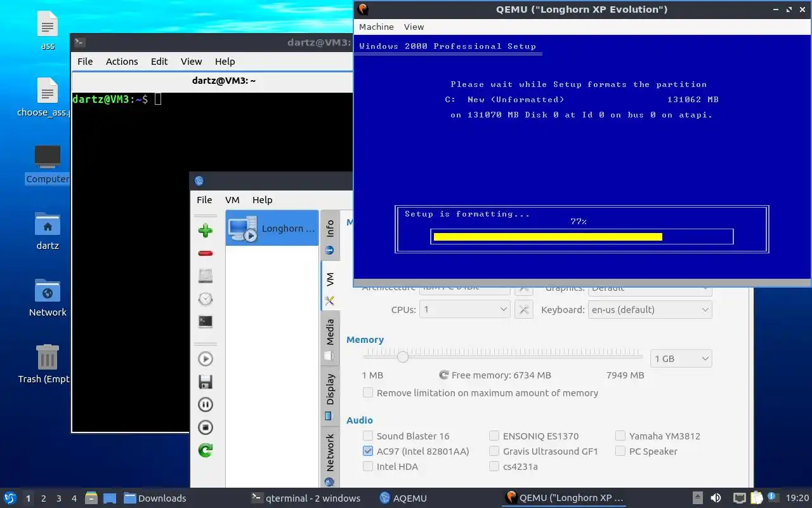Enable Sound Blaster 16 audio card
Screen dimensions: 812x508
(x=368, y=436)
